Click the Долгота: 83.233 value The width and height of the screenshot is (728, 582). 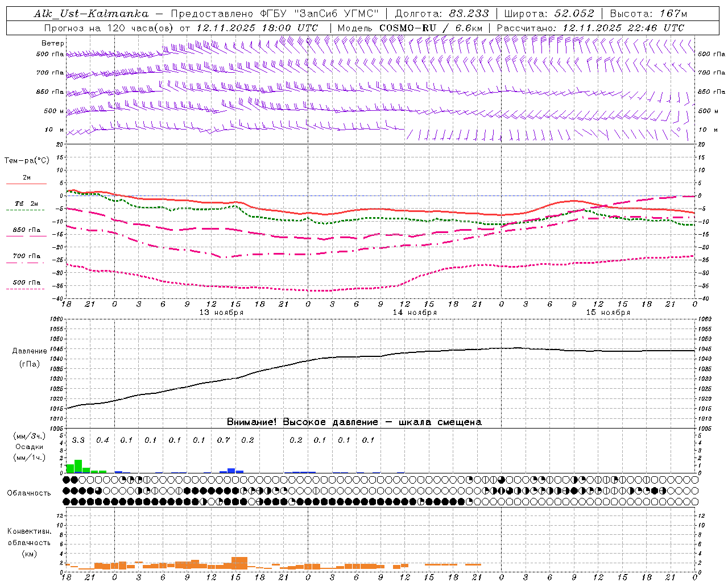[441, 14]
